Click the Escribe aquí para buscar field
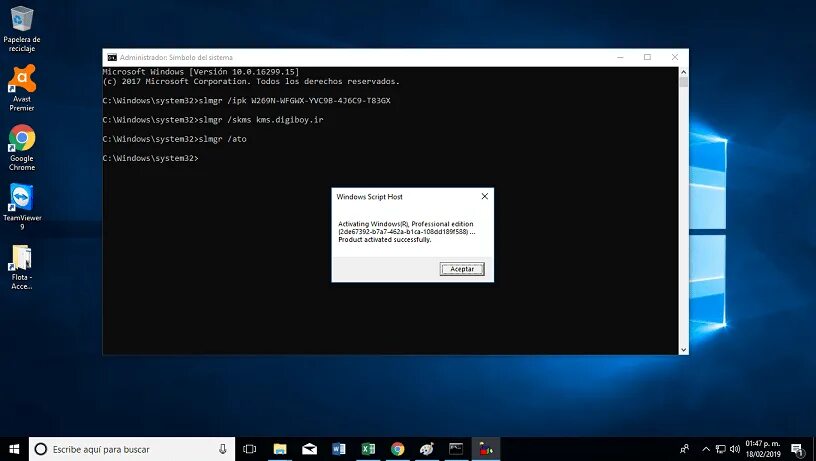The height and width of the screenshot is (461, 816). (x=132, y=449)
